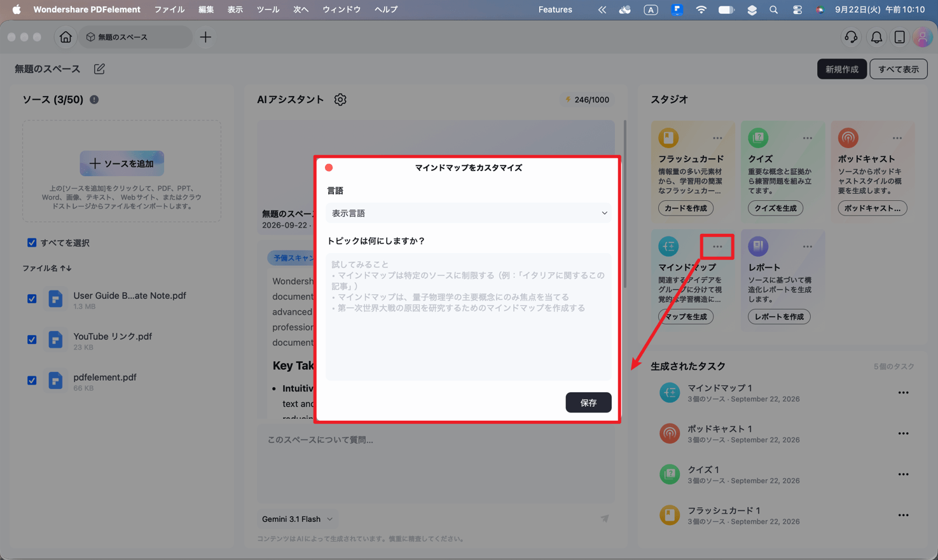Open more options for task フラッシュカード 1

click(903, 515)
